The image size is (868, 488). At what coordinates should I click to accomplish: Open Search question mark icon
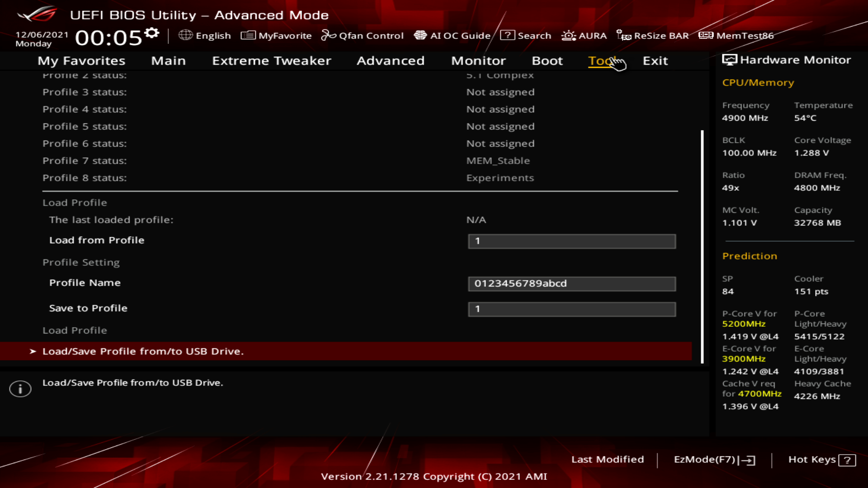tap(507, 35)
